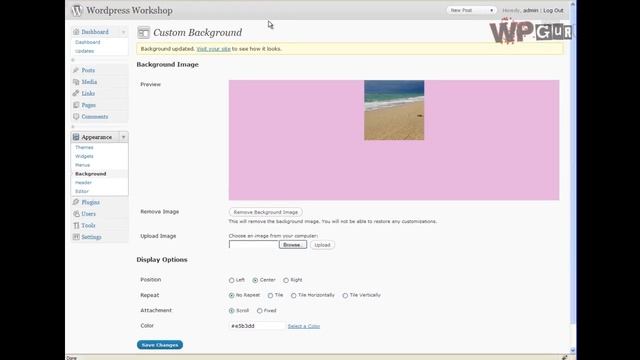640x360 pixels.
Task: Click the Dashboard home icon
Action: 76,32
